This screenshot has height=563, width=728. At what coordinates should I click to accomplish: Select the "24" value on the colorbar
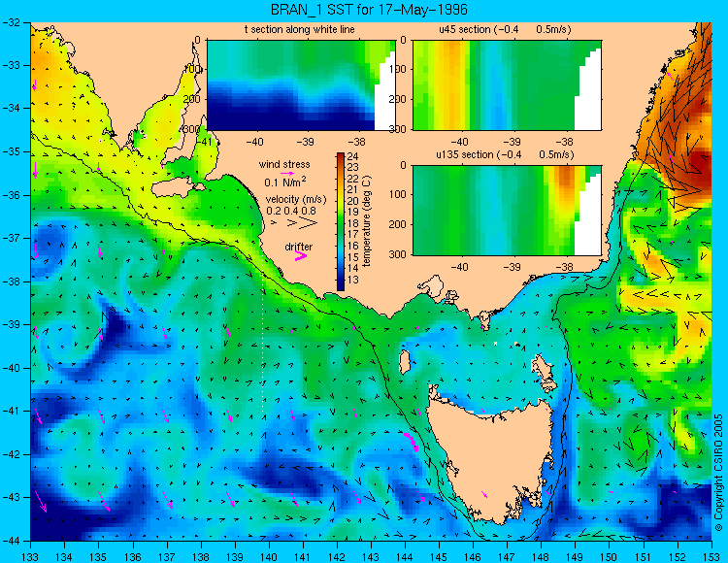click(353, 156)
